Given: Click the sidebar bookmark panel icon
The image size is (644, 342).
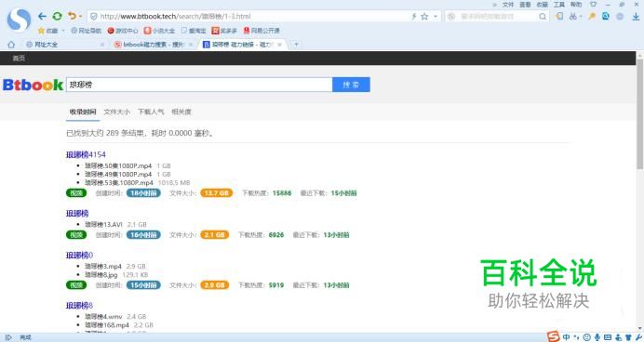Looking at the screenshot, I should [559, 16].
